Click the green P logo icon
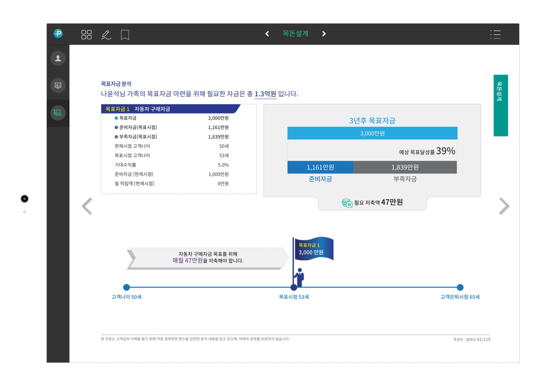The image size is (551, 392). [x=58, y=34]
